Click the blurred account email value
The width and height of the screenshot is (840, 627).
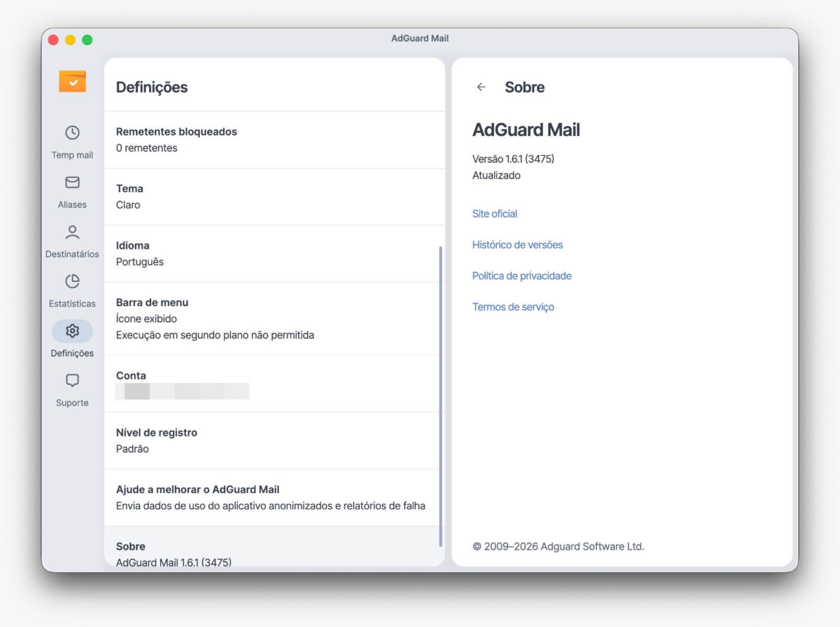click(182, 391)
